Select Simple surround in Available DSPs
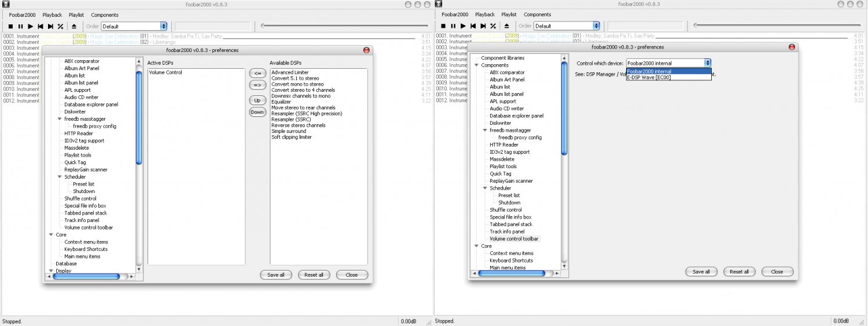Image resolution: width=868 pixels, height=326 pixels. [288, 131]
